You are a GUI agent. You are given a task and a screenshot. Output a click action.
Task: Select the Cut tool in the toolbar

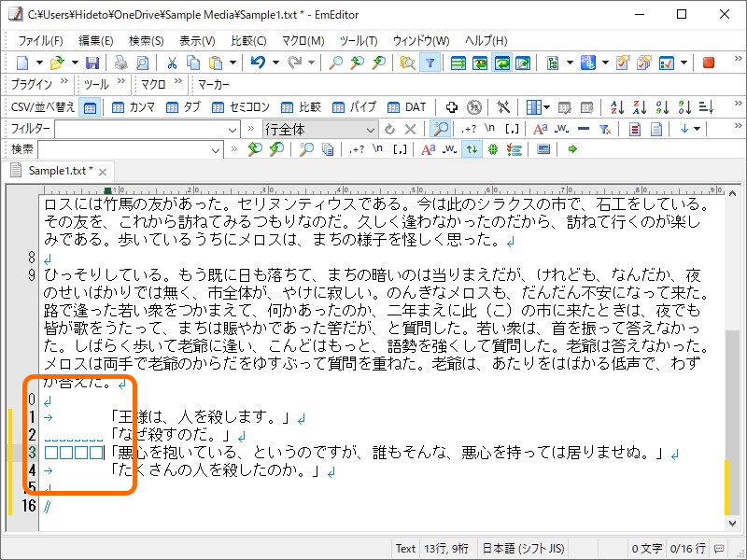coord(172,63)
